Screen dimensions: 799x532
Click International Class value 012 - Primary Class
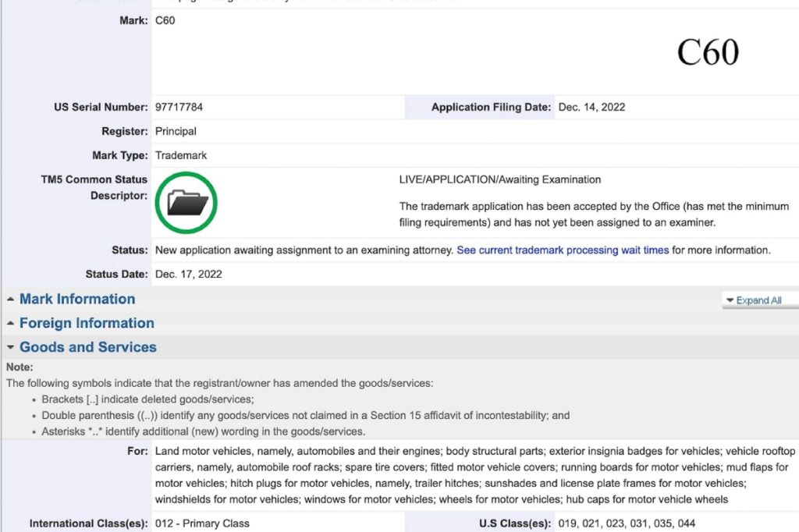(x=202, y=523)
